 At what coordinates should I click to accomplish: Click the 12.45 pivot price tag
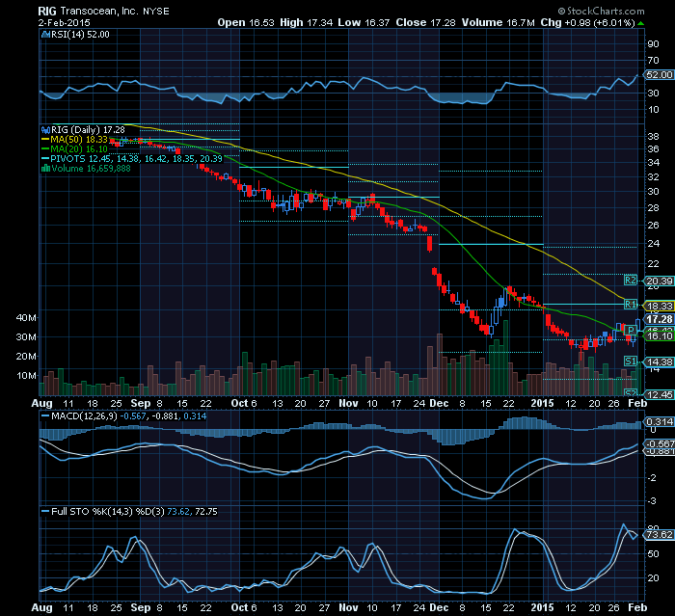[659, 394]
